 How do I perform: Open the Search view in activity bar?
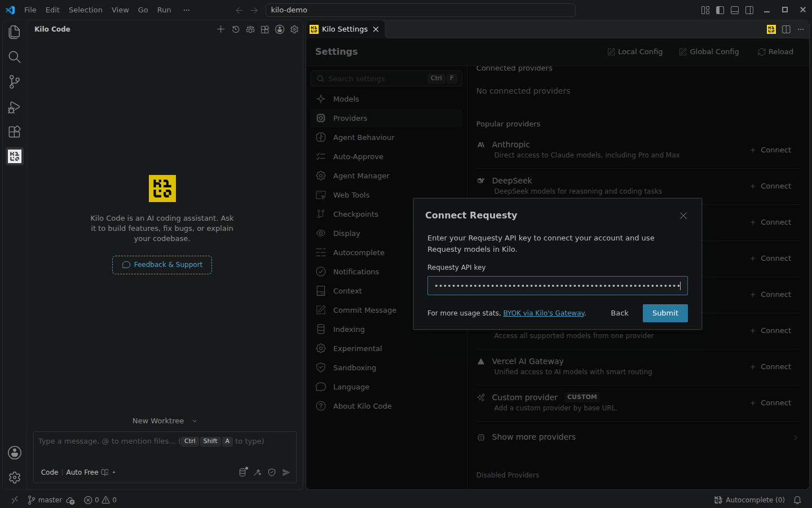(x=15, y=57)
